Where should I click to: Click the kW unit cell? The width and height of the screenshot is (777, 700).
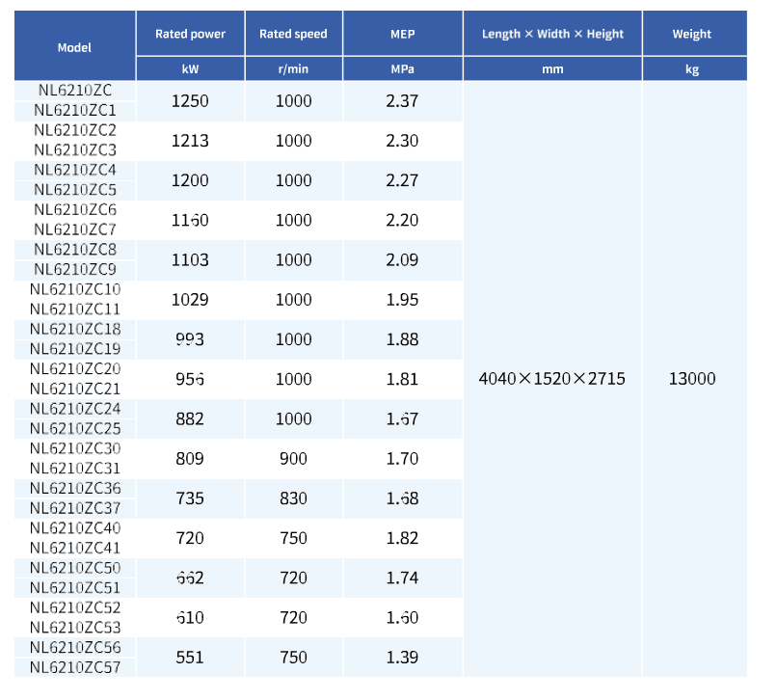point(190,68)
